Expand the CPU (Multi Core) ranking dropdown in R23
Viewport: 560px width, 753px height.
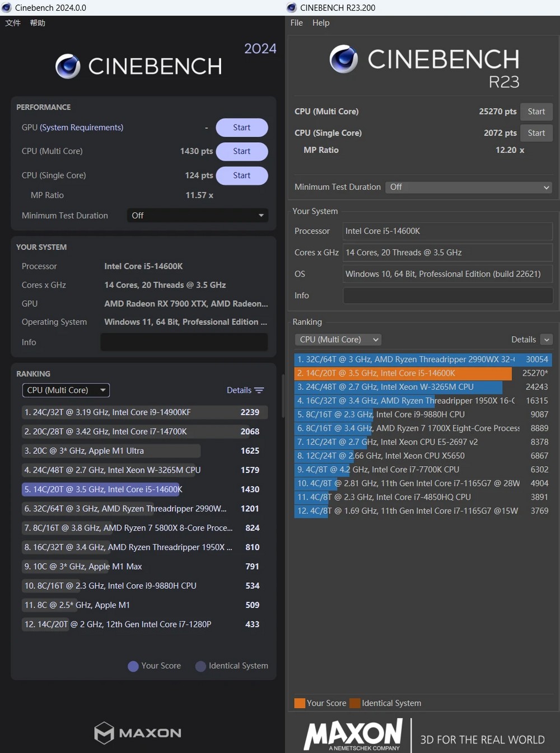click(338, 340)
